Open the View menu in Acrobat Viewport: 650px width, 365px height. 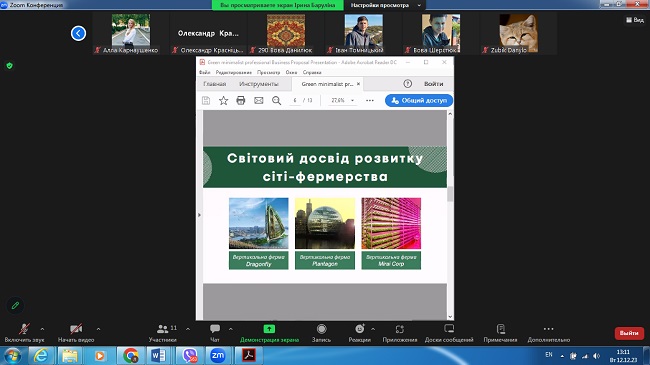click(x=268, y=72)
